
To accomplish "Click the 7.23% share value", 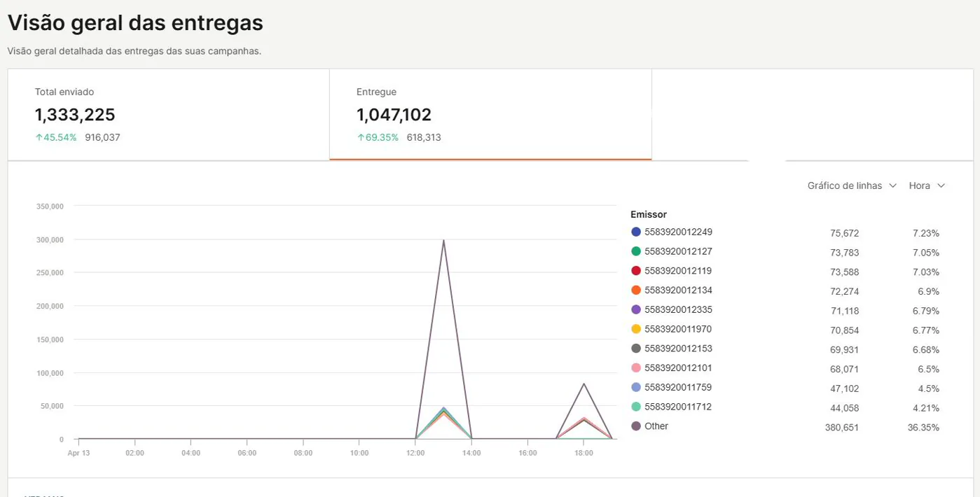I will [x=926, y=233].
